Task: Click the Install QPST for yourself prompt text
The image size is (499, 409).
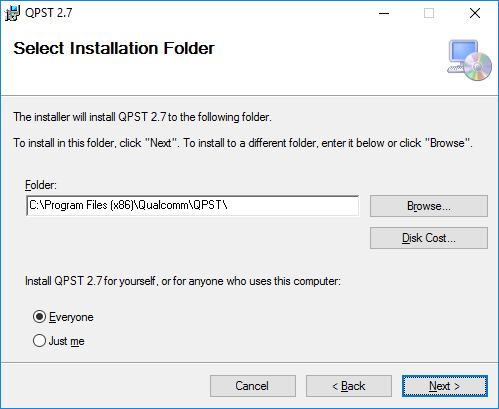Action: click(183, 281)
